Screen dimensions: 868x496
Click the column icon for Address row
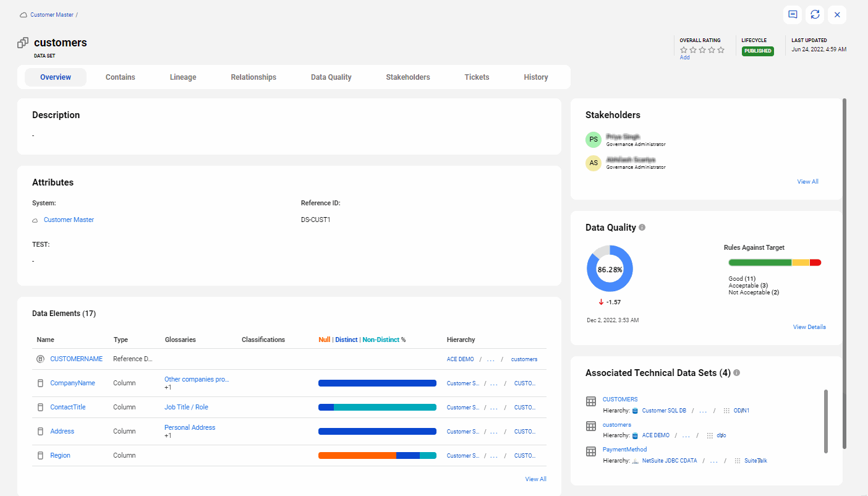41,431
